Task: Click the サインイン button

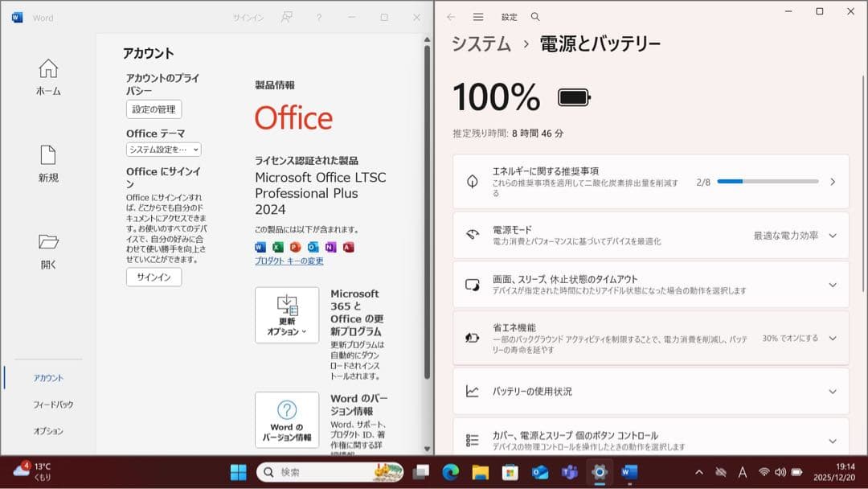Action: [153, 277]
